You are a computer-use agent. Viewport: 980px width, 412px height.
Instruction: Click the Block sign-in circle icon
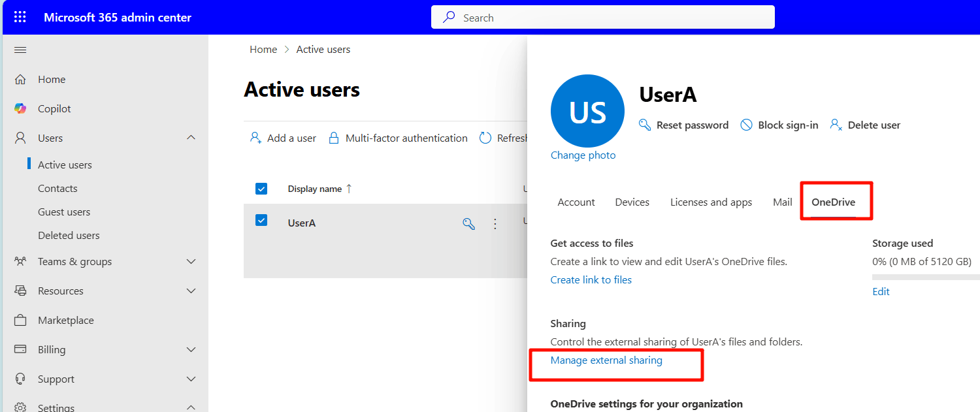[746, 125]
